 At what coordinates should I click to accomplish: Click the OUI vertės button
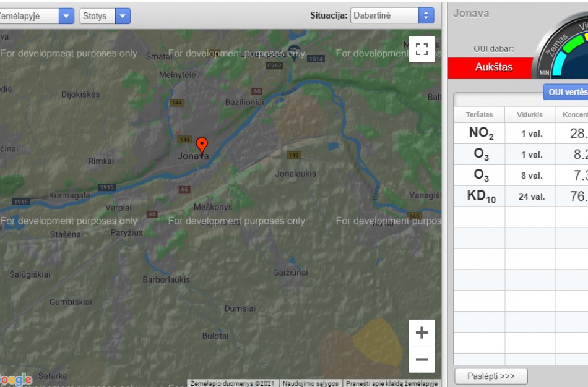coord(566,92)
